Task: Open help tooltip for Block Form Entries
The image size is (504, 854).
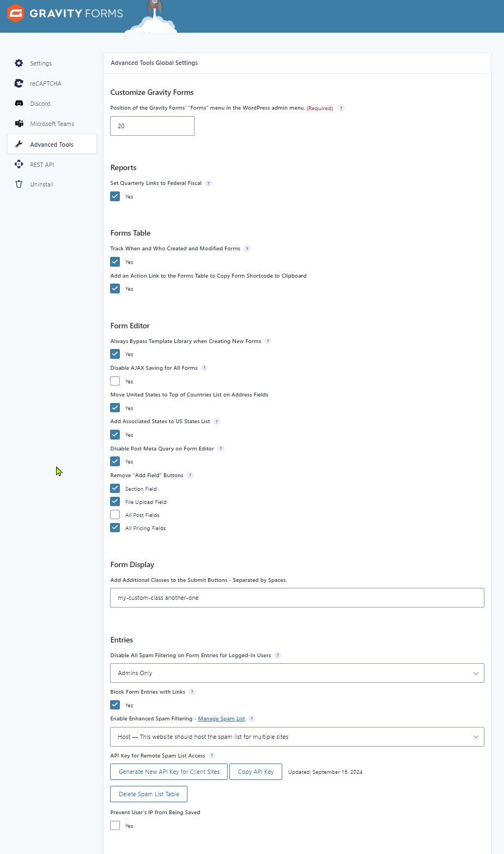Action: (192, 692)
